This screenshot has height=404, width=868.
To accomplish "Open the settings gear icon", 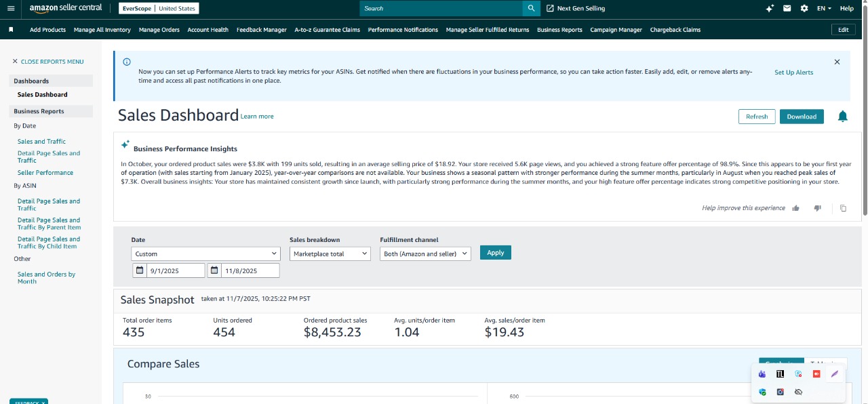I will pyautogui.click(x=804, y=8).
